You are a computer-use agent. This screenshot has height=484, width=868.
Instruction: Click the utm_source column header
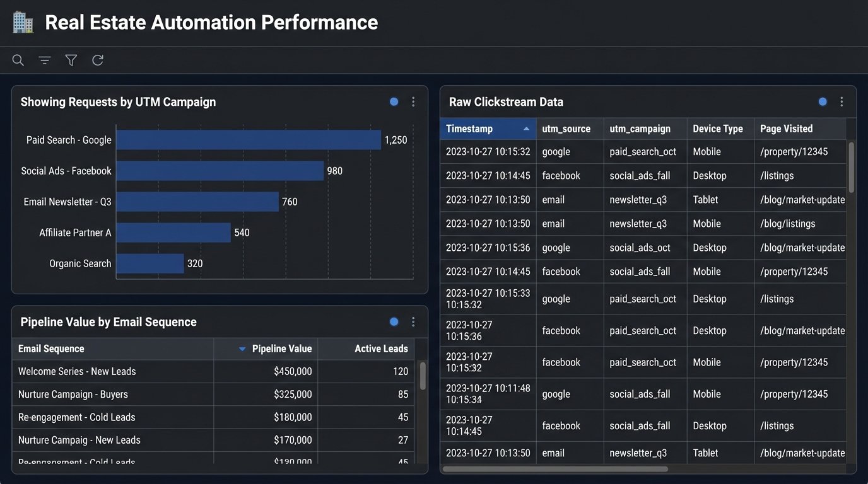566,129
